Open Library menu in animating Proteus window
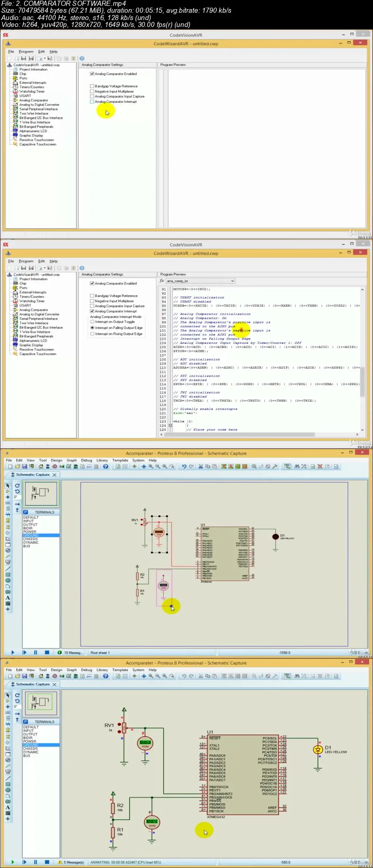The image size is (373, 868). click(102, 670)
